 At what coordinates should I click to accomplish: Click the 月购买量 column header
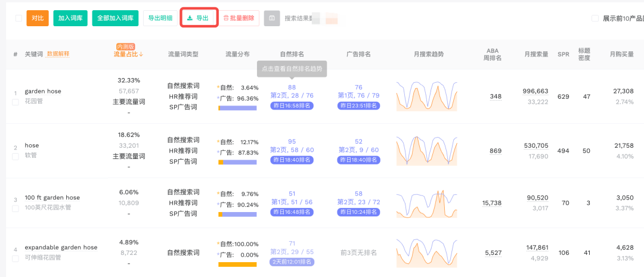(x=622, y=54)
